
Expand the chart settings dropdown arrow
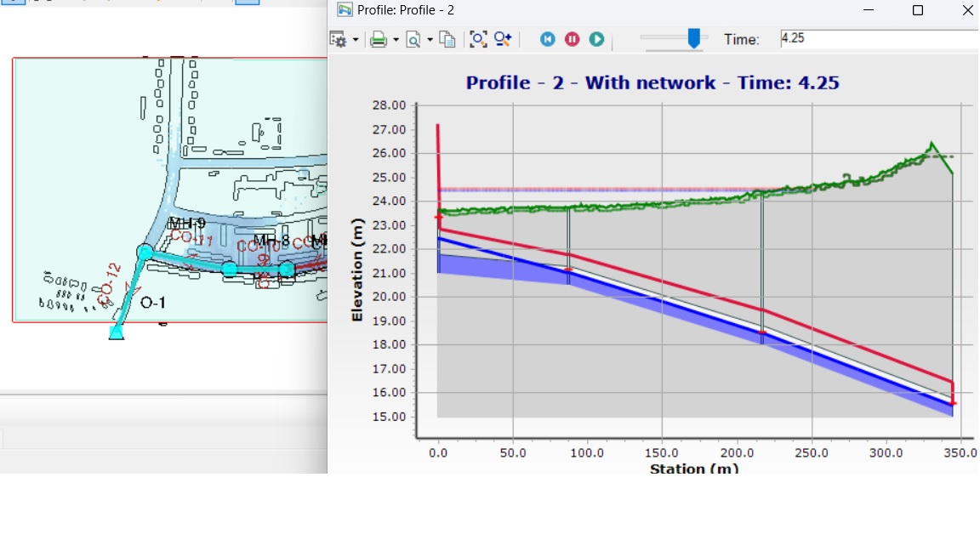coord(355,40)
